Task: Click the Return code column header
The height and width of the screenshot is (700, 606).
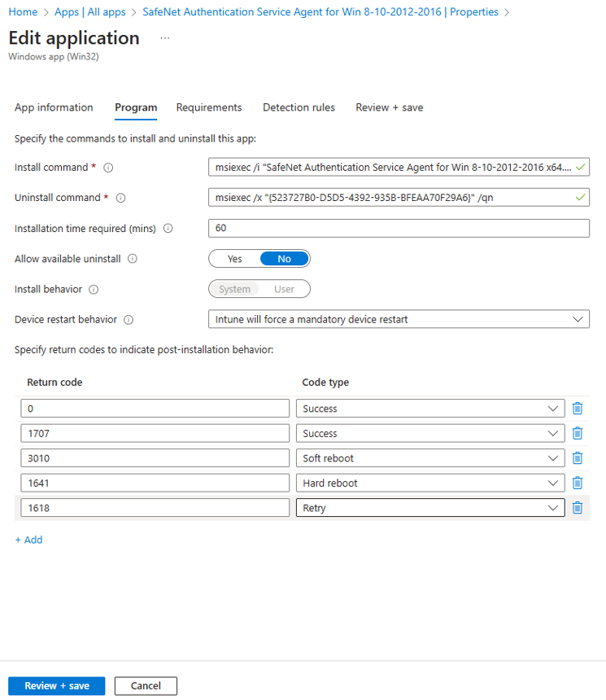Action: click(54, 382)
